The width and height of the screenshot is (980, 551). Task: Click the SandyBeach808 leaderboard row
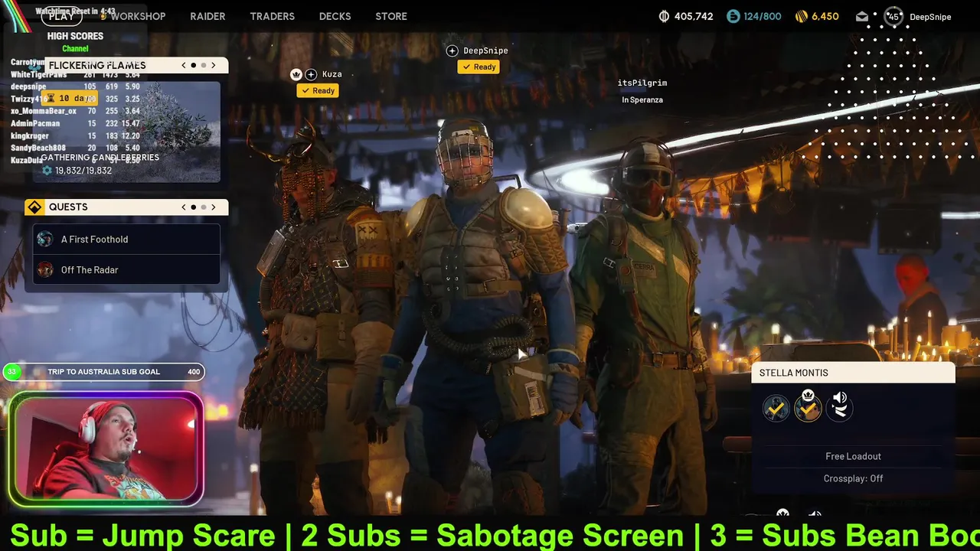(x=75, y=148)
